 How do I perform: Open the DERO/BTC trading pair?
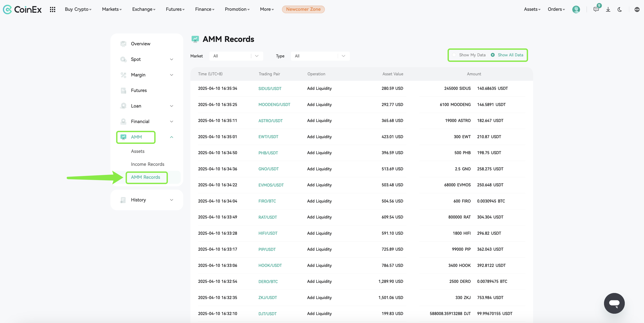(268, 282)
